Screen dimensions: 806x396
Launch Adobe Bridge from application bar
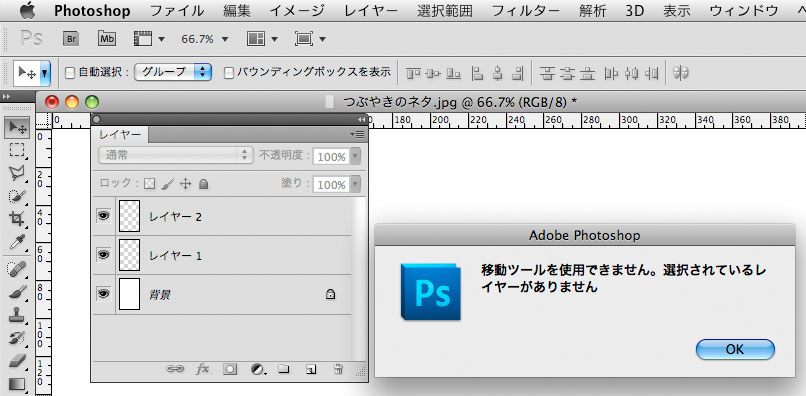click(70, 39)
